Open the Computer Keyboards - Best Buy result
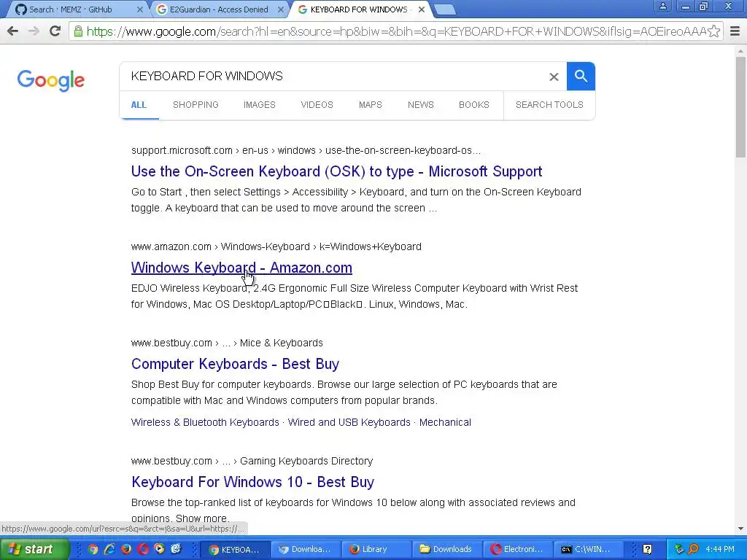Viewport: 747px width, 560px height. tap(235, 364)
